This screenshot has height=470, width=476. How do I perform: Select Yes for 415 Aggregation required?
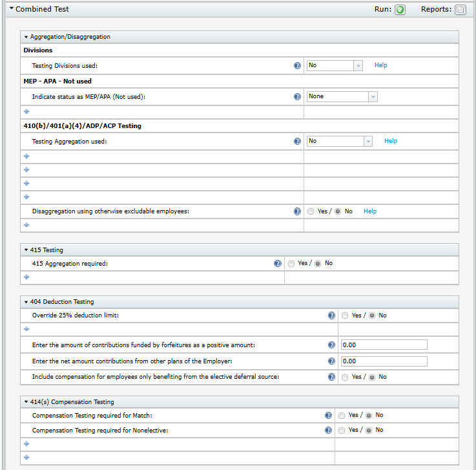point(291,264)
